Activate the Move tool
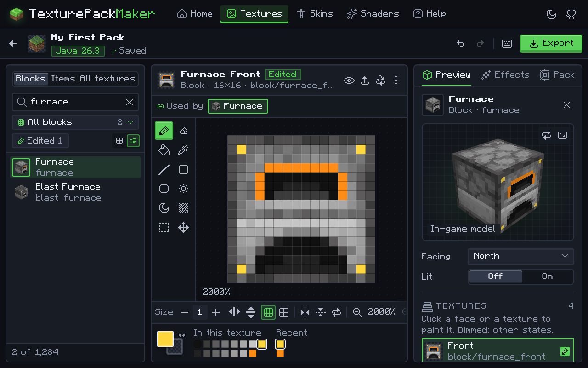This screenshot has height=368, width=588. [183, 228]
